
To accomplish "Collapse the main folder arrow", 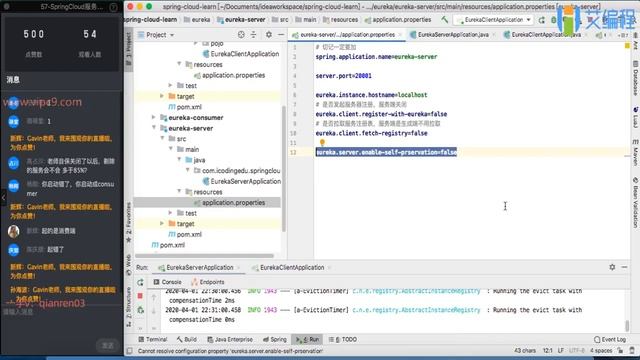I will pyautogui.click(x=171, y=149).
